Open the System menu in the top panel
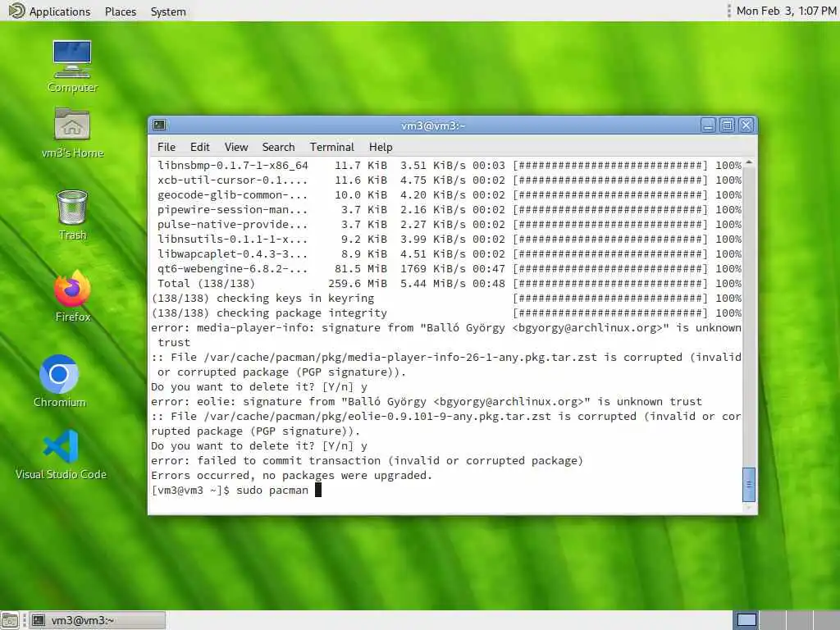Screen dimensions: 840x630 (168, 11)
